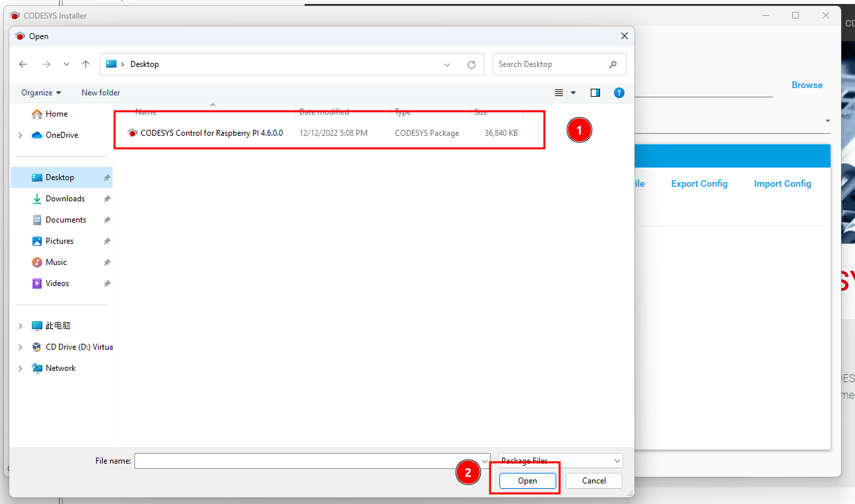Select CODESYS Control for Raspberry PI 4.6.0.0 file
Viewport: 855px width, 504px height.
[x=211, y=132]
